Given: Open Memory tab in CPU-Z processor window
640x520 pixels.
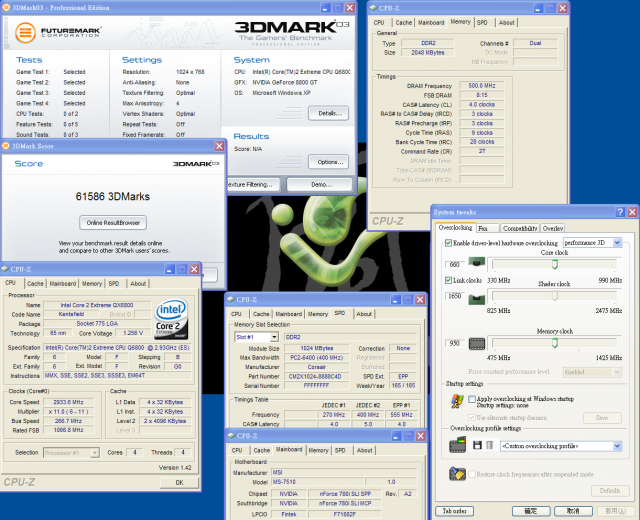Looking at the screenshot, I should coord(92,283).
